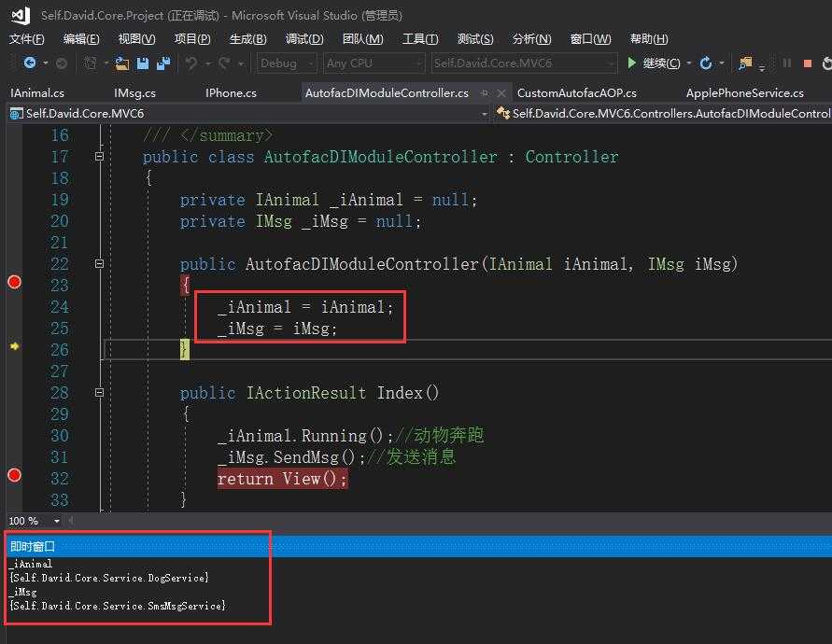The width and height of the screenshot is (832, 644).
Task: Open the 编辑(E) menu
Action: (81, 38)
